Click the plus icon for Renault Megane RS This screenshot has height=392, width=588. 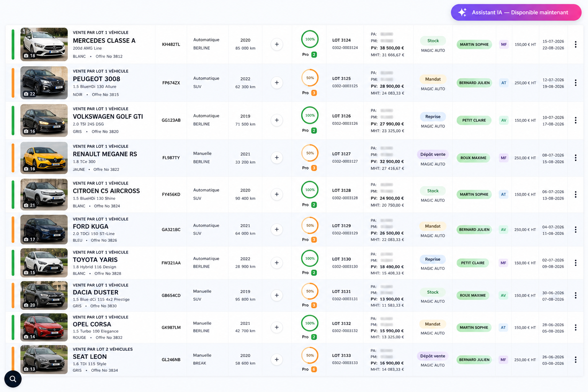277,158
